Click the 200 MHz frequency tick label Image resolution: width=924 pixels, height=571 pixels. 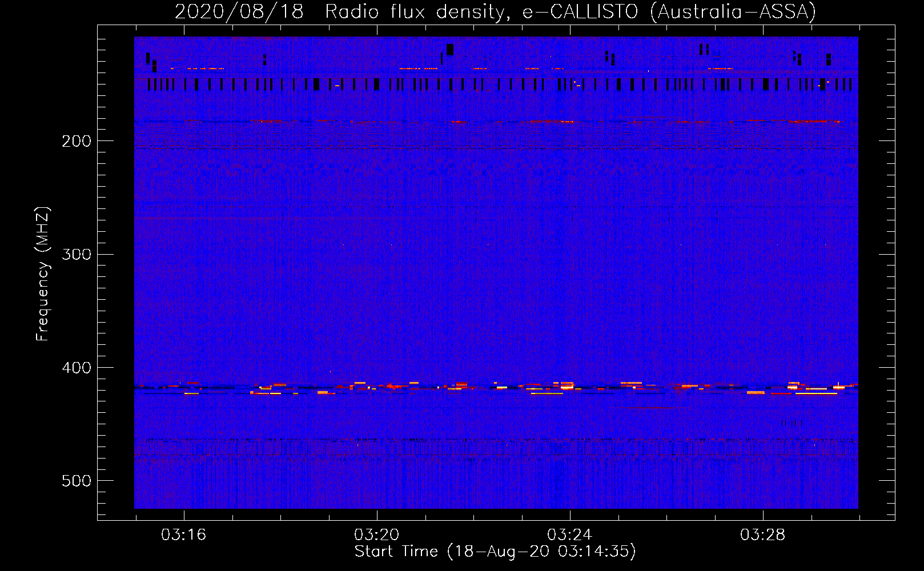pos(77,141)
